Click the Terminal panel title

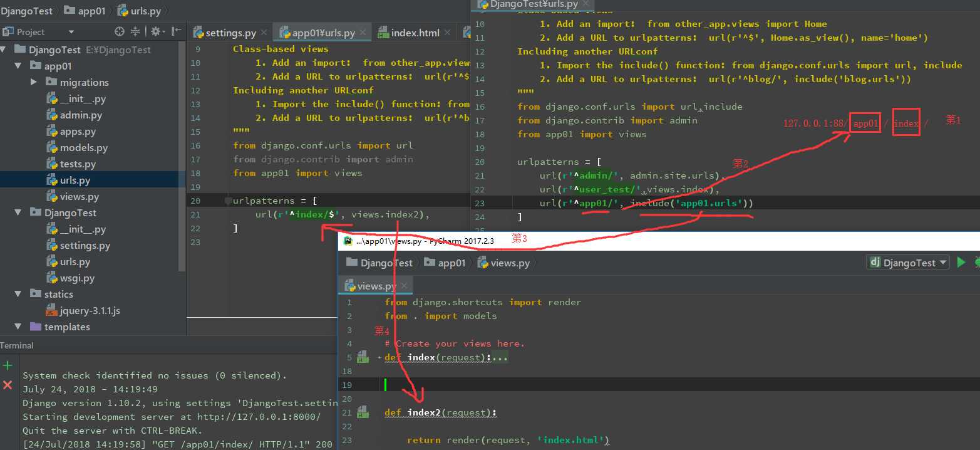click(17, 345)
